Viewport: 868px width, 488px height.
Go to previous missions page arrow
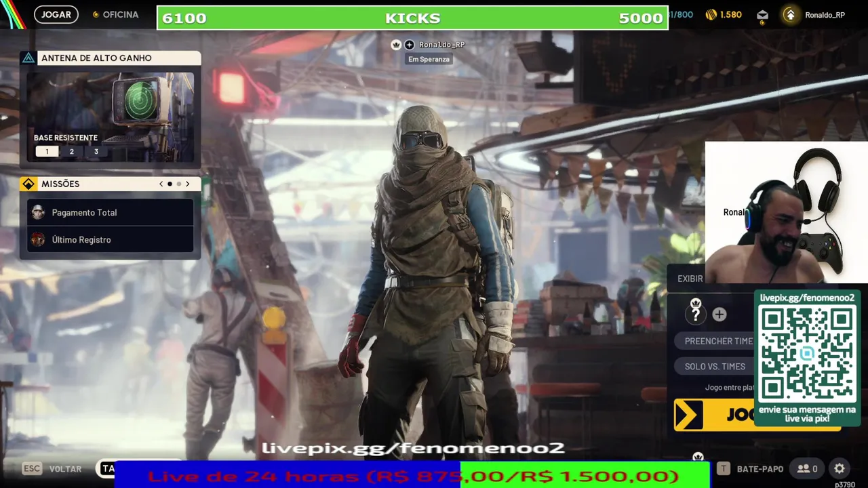(x=161, y=184)
